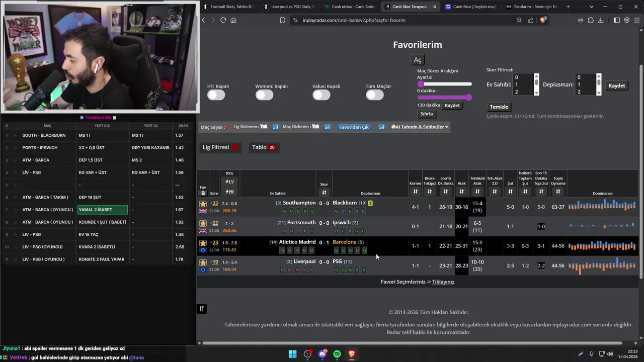Screen dimensions: 644x362
Task: Click the Barcelona team name
Action: click(345, 242)
